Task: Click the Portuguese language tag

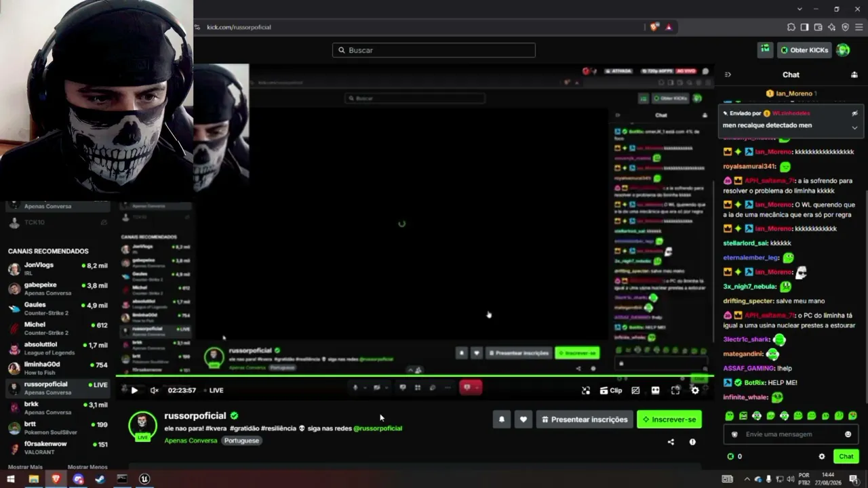Action: pos(241,441)
